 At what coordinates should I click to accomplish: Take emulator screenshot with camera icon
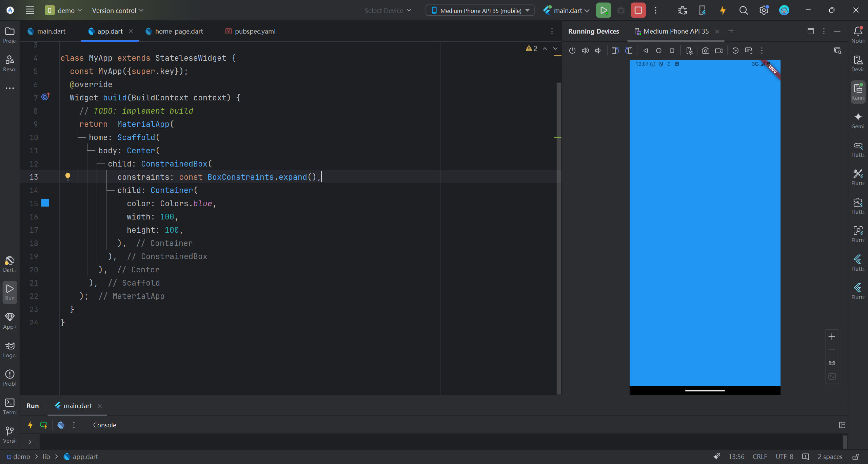(x=705, y=51)
